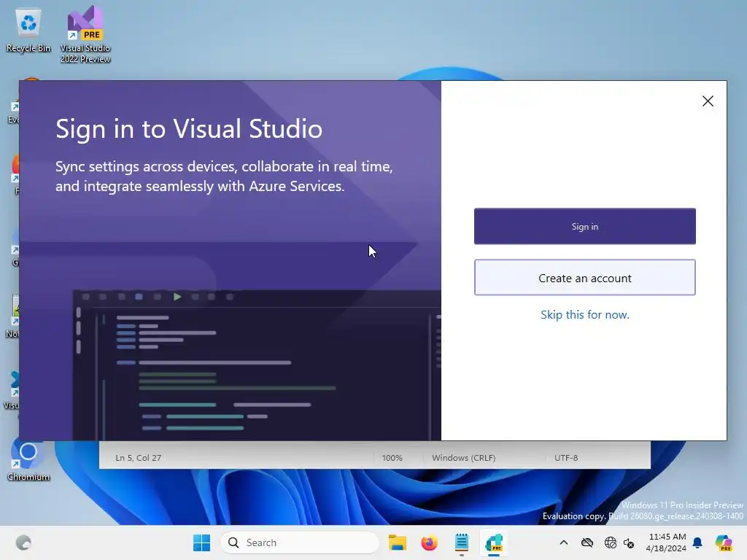Screen dimensions: 747x560
Task: Click the muted volume tray icon
Action: (x=629, y=542)
